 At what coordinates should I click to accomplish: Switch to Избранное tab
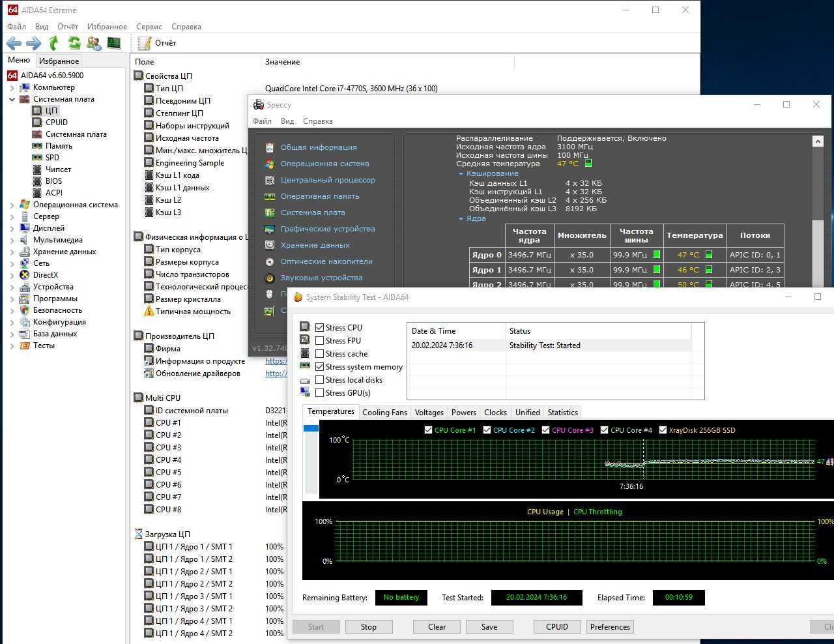[x=59, y=61]
